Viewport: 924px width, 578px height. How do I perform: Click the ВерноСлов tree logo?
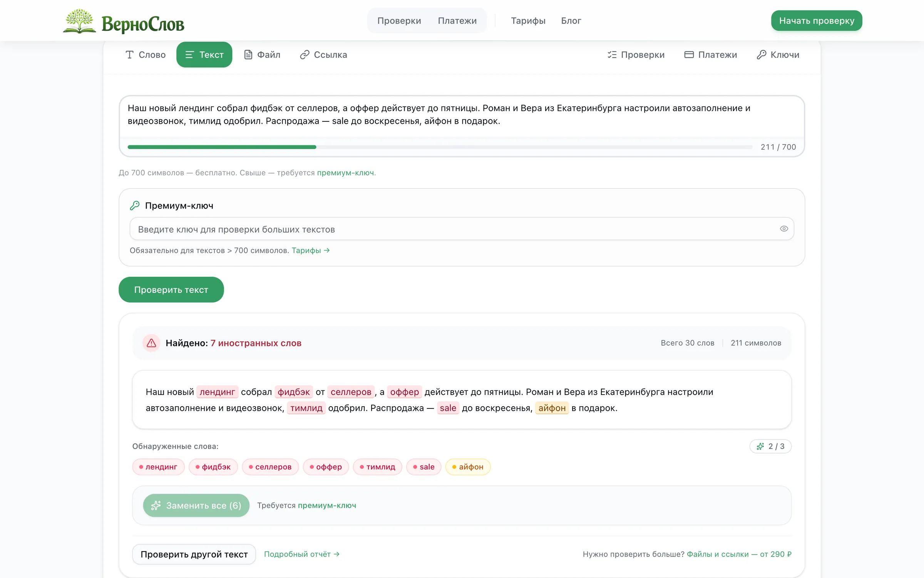(x=123, y=21)
